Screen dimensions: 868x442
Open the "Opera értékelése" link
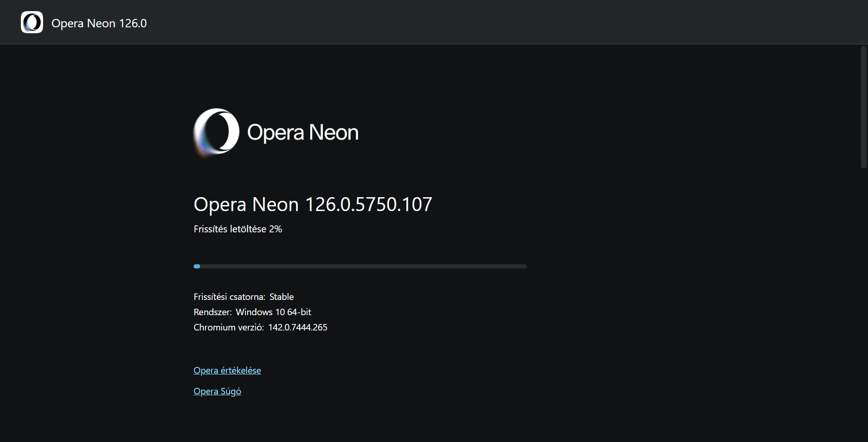click(227, 370)
